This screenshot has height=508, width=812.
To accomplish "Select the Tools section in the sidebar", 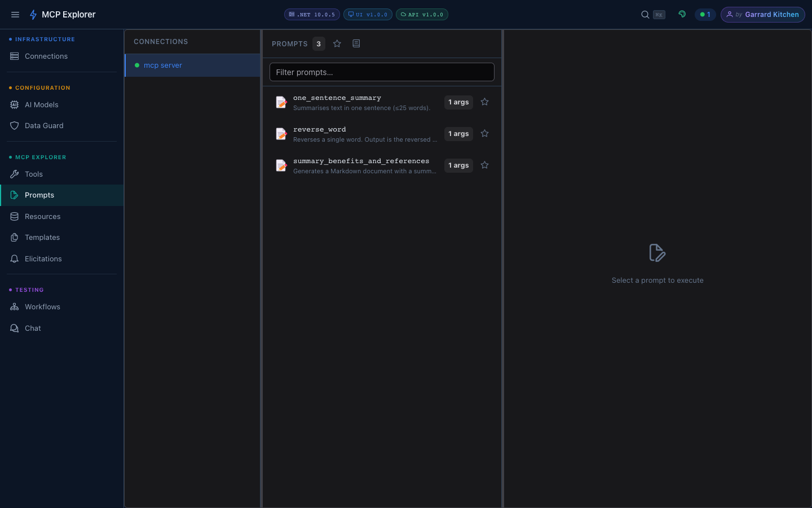I will point(33,174).
